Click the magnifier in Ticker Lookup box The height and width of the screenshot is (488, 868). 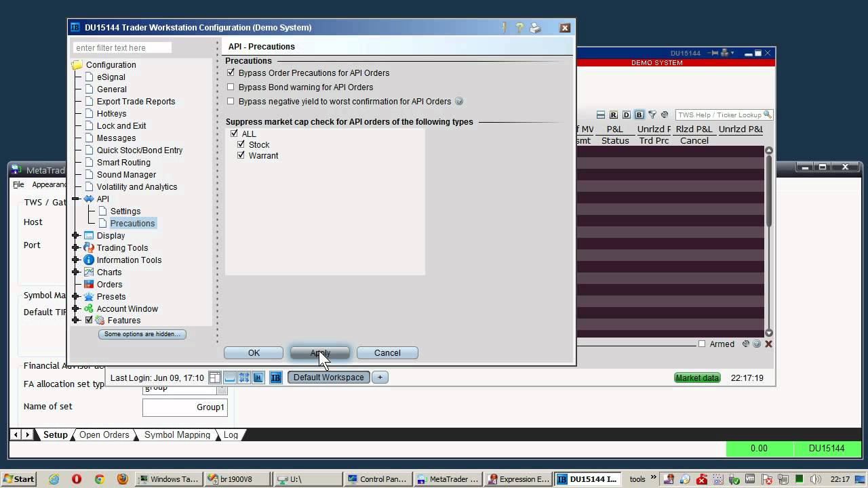point(768,115)
